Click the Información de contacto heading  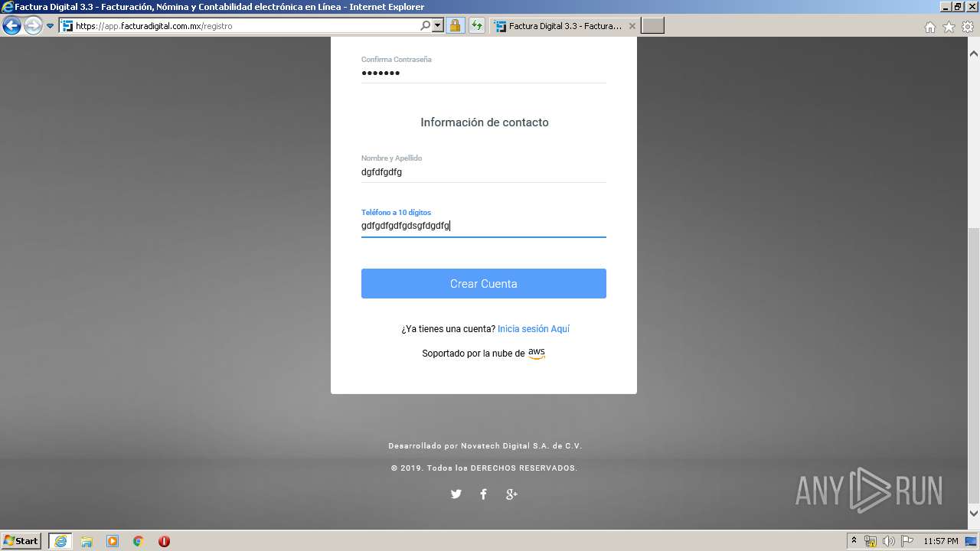pyautogui.click(x=485, y=122)
